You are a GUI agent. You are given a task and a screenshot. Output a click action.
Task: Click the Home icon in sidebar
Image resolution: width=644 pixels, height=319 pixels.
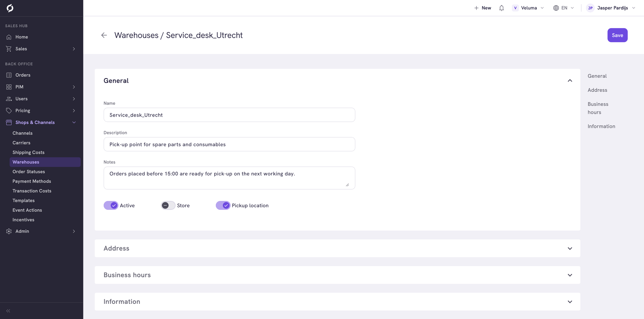[9, 37]
